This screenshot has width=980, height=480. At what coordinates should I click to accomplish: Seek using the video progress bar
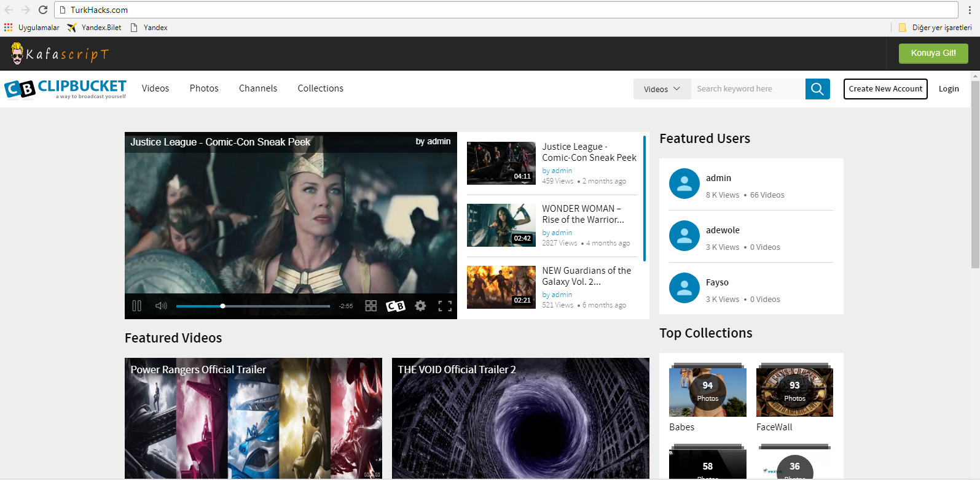253,306
